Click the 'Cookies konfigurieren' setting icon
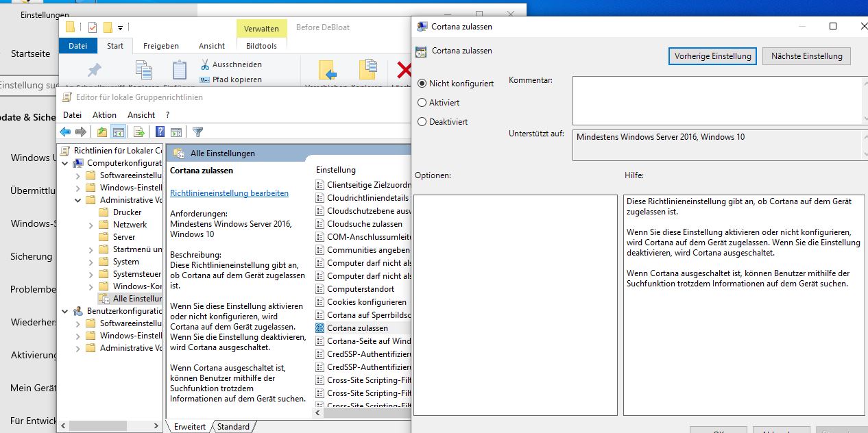Image resolution: width=868 pixels, height=433 pixels. coord(320,302)
